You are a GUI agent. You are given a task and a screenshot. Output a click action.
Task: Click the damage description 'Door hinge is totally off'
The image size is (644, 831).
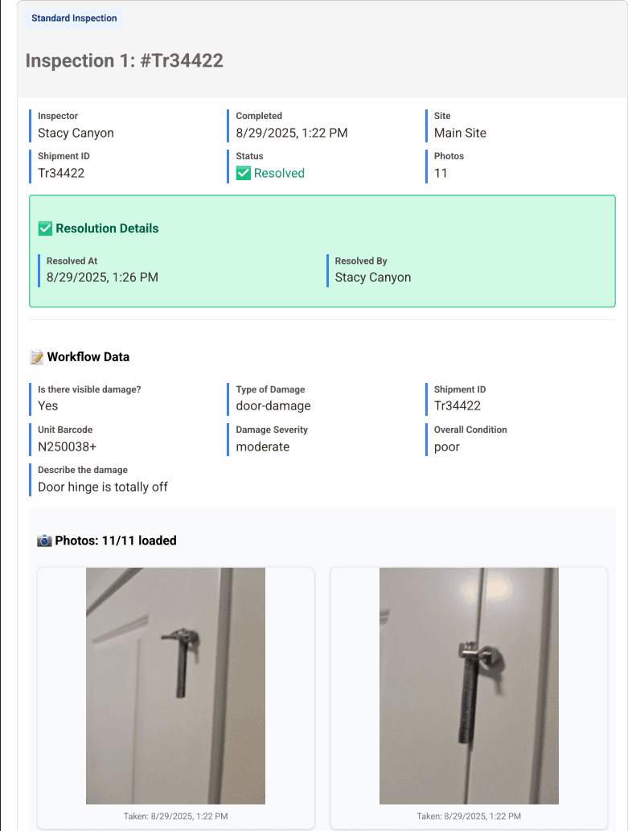[103, 487]
